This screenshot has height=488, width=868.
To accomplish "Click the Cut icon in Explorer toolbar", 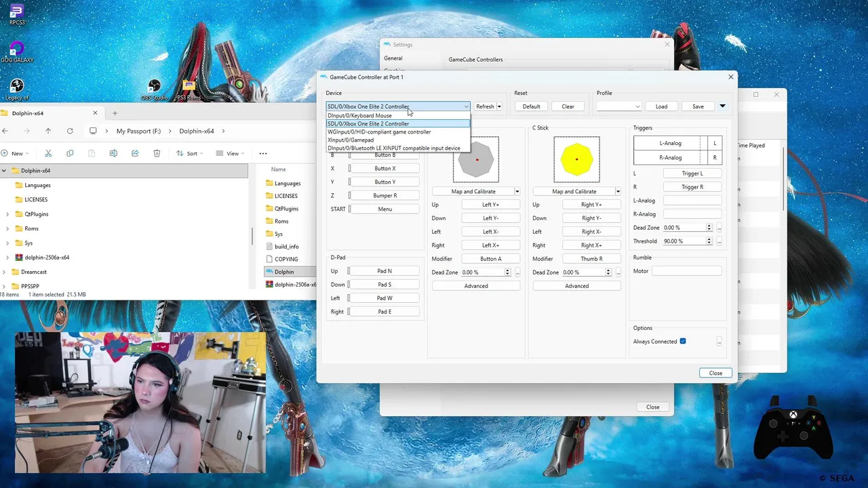I will (x=48, y=153).
